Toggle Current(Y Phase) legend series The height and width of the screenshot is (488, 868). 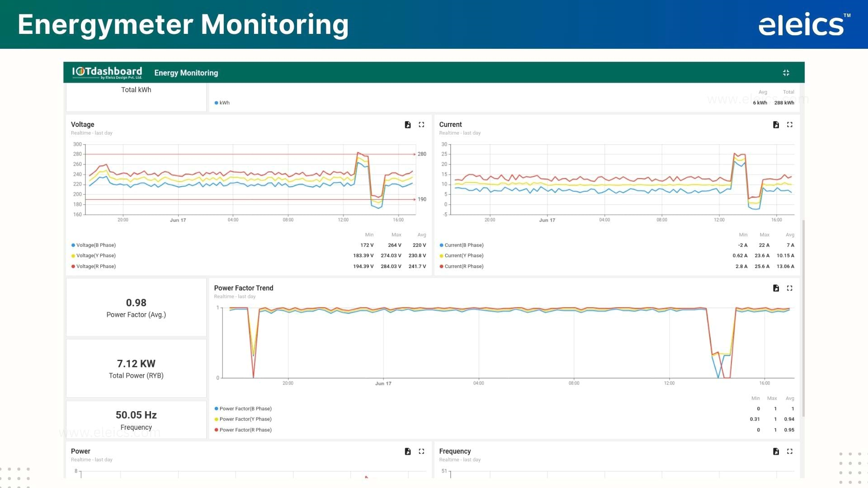[462, 256]
